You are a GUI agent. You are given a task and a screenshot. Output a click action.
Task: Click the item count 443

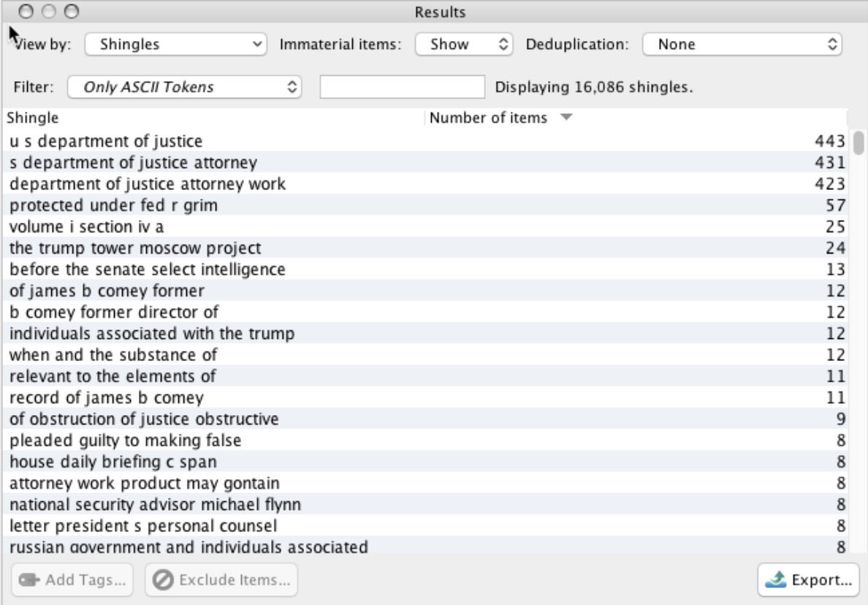(830, 141)
